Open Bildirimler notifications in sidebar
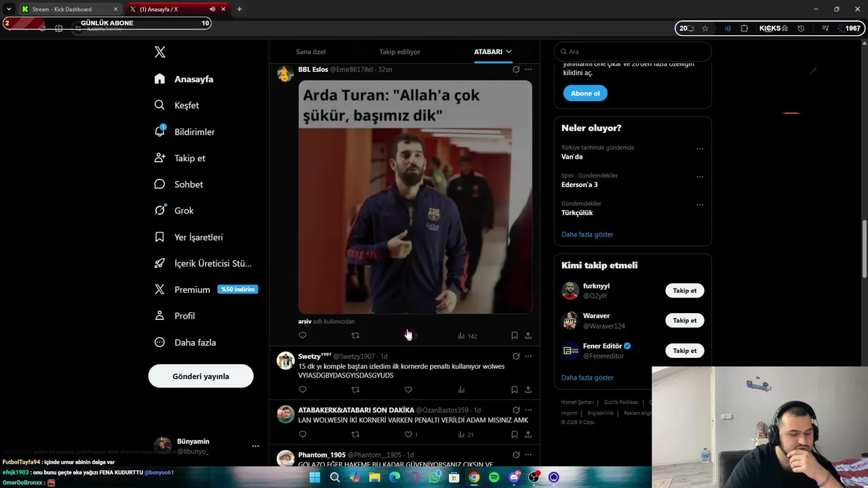Screen dimensions: 868x488 click(x=184, y=131)
